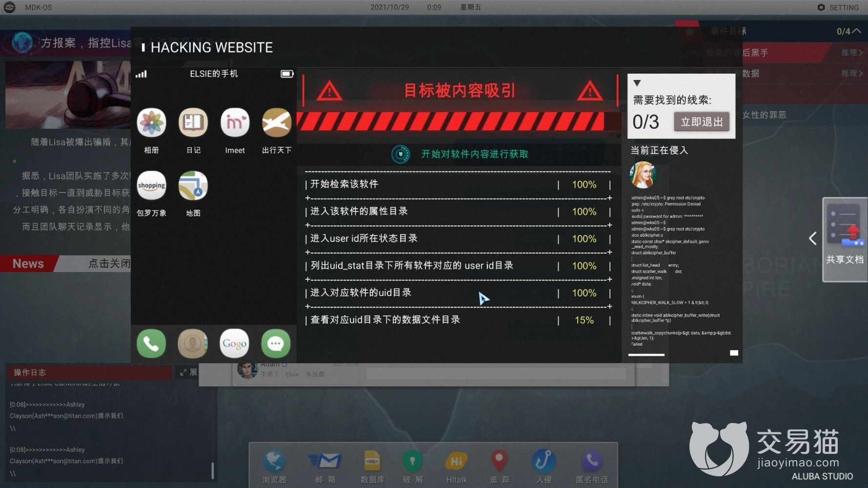
Task: Click the 列出uid_stat目录下所有软件对应的 user id目录 row
Action: (x=458, y=266)
